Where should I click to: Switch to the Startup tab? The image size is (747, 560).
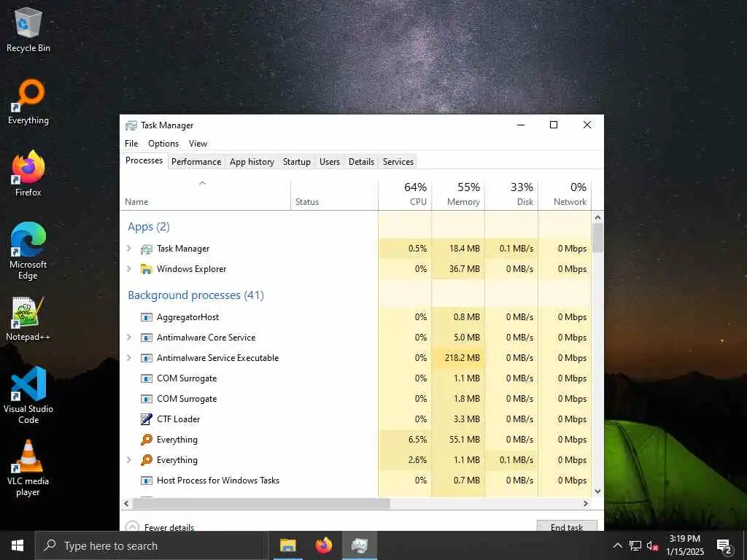pos(297,162)
